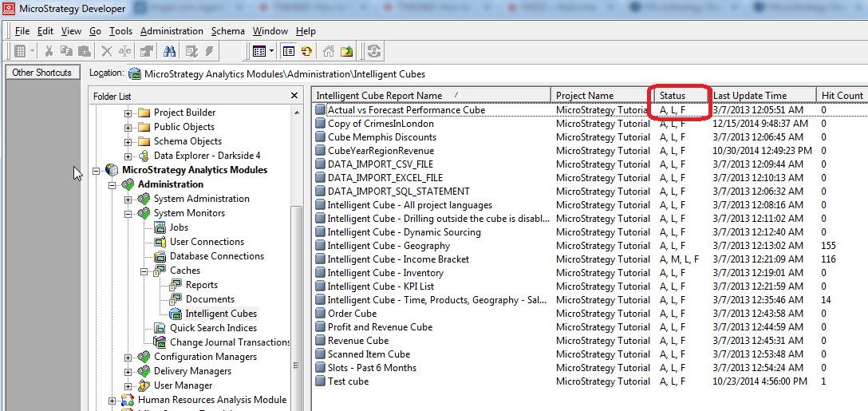Select Human Resources Analysis Module project
This screenshot has height=411, width=868.
212,399
